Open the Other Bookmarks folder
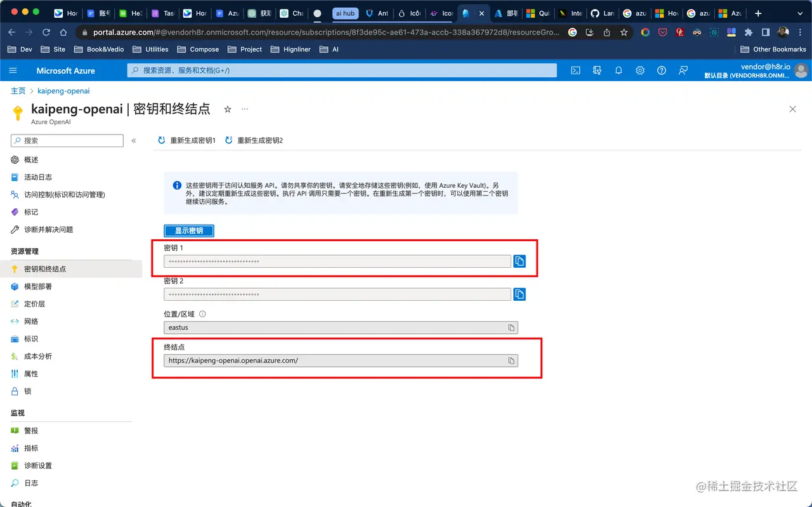Viewport: 812px width, 507px height. 773,49
